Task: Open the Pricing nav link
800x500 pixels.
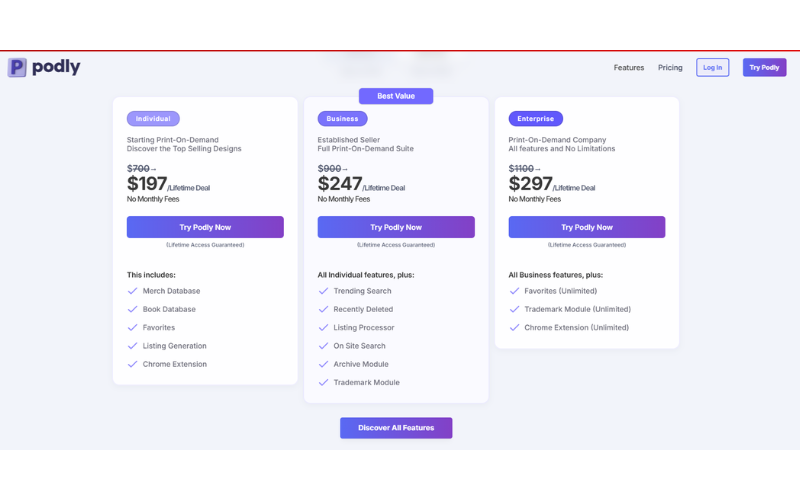Action: 670,67
